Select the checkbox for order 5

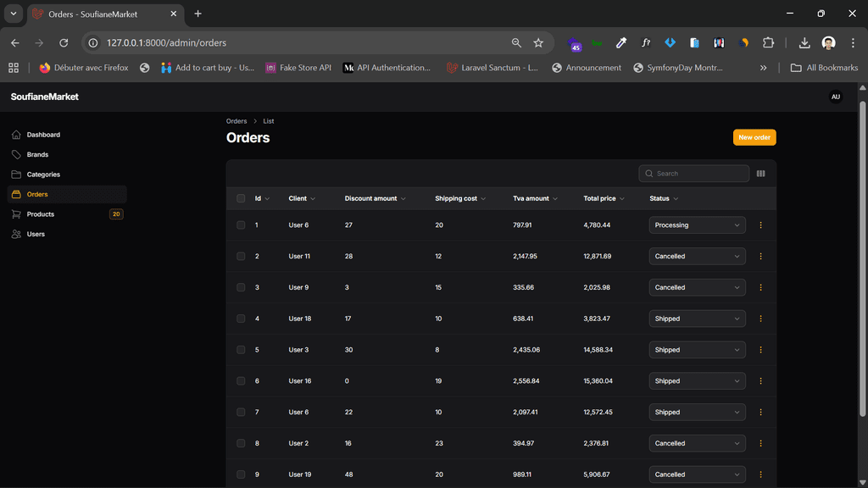[x=241, y=350]
